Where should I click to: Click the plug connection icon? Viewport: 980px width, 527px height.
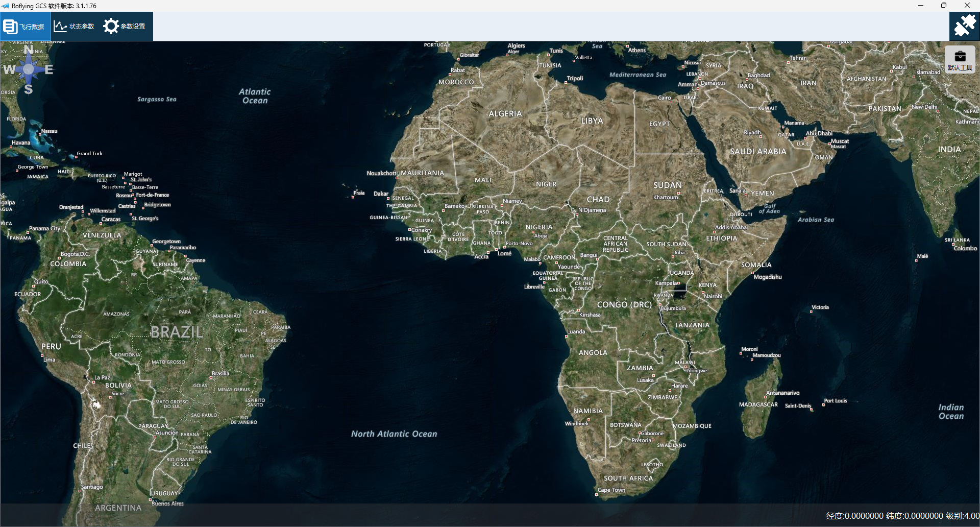pyautogui.click(x=964, y=26)
